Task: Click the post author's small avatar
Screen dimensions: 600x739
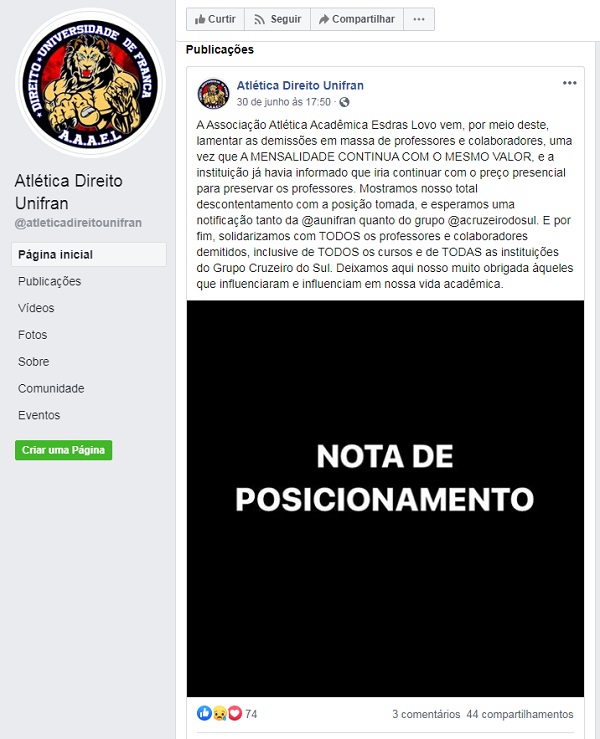Action: pyautogui.click(x=214, y=93)
